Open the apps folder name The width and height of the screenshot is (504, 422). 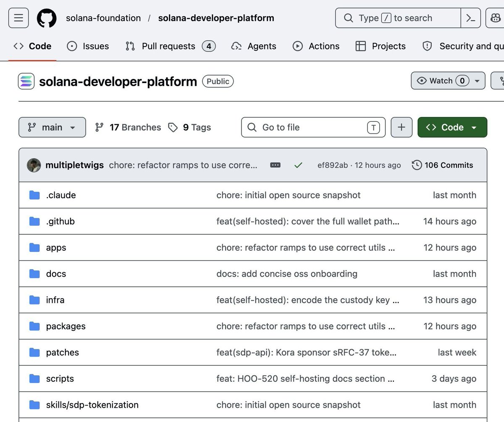(56, 248)
